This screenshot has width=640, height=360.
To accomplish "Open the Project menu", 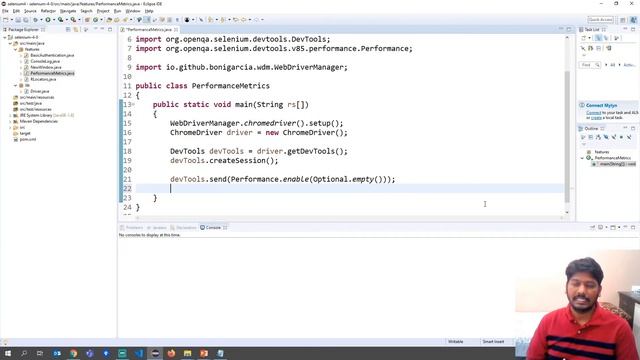I will [103, 11].
